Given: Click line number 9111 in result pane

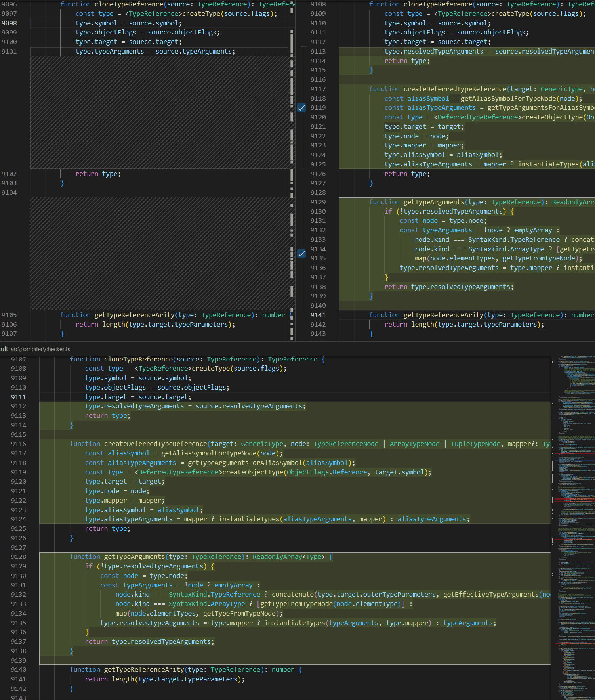Looking at the screenshot, I should tap(19, 397).
